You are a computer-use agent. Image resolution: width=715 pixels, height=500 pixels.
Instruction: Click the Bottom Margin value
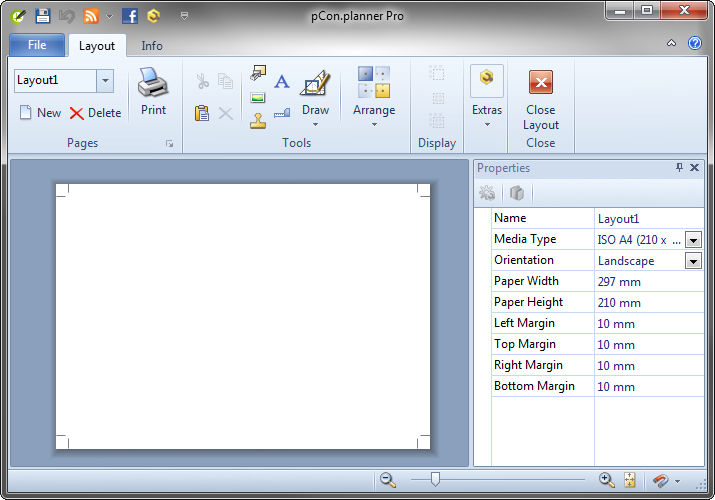click(649, 387)
